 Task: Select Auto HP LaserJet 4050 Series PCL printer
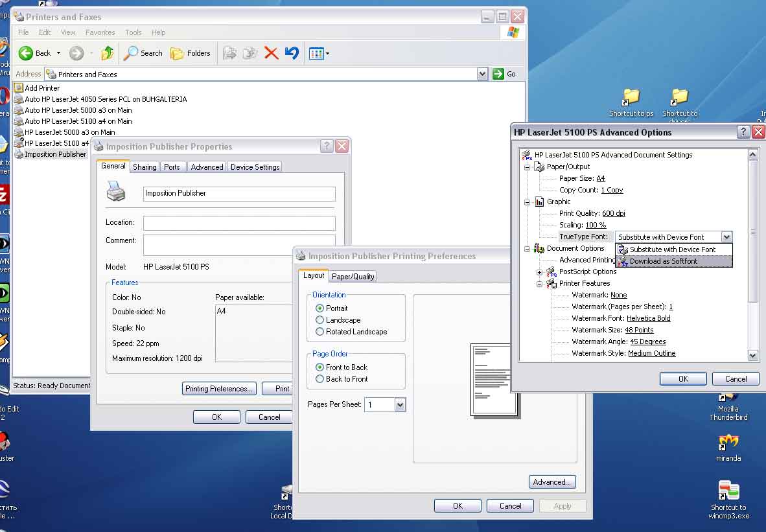106,99
